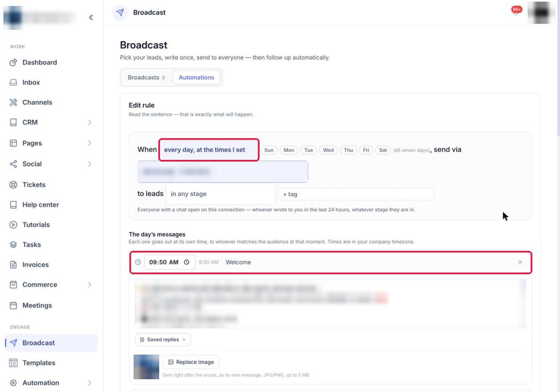
Task: Click the image icon on Replace image
Action: [x=171, y=362]
